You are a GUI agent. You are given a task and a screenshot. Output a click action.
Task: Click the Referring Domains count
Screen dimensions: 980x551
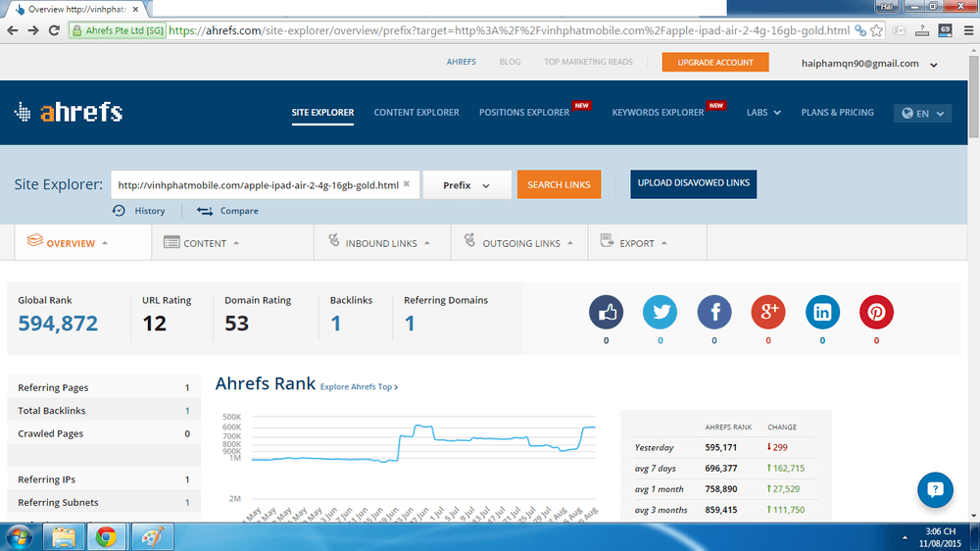click(x=410, y=324)
